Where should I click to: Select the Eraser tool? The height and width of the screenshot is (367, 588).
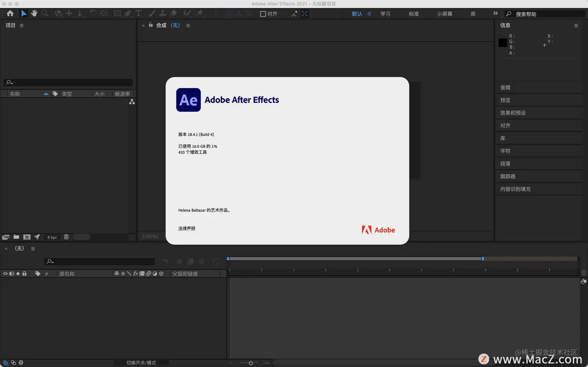coord(173,14)
